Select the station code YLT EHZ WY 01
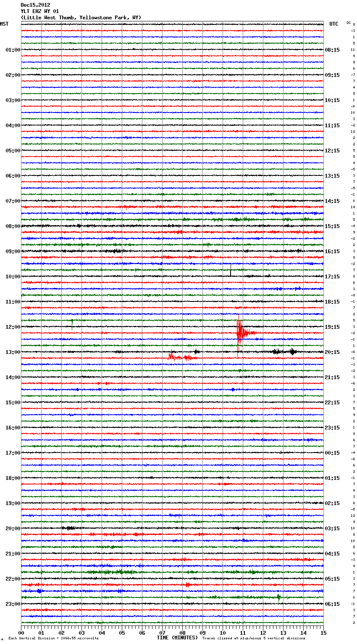The height and width of the screenshot is (644, 357). pos(40,11)
